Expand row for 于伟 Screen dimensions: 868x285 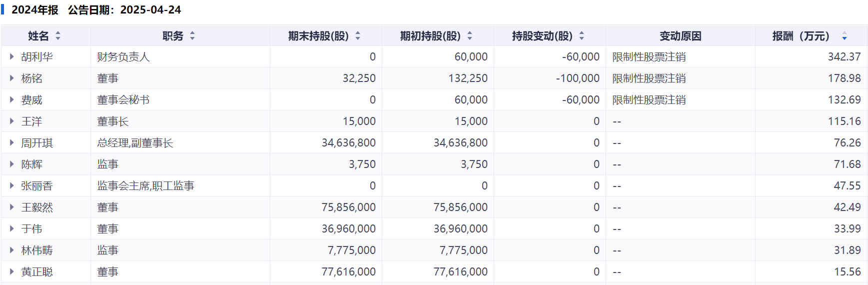coord(12,229)
